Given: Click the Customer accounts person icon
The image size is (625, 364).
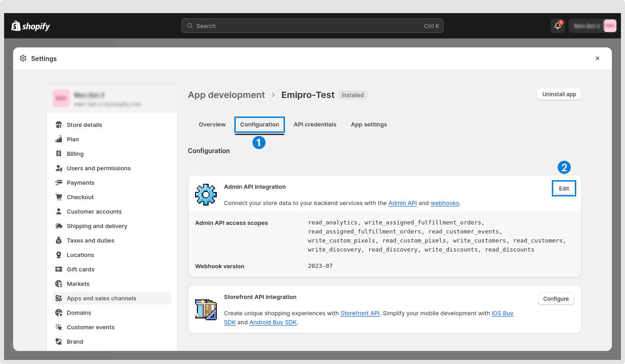Looking at the screenshot, I should point(59,211).
